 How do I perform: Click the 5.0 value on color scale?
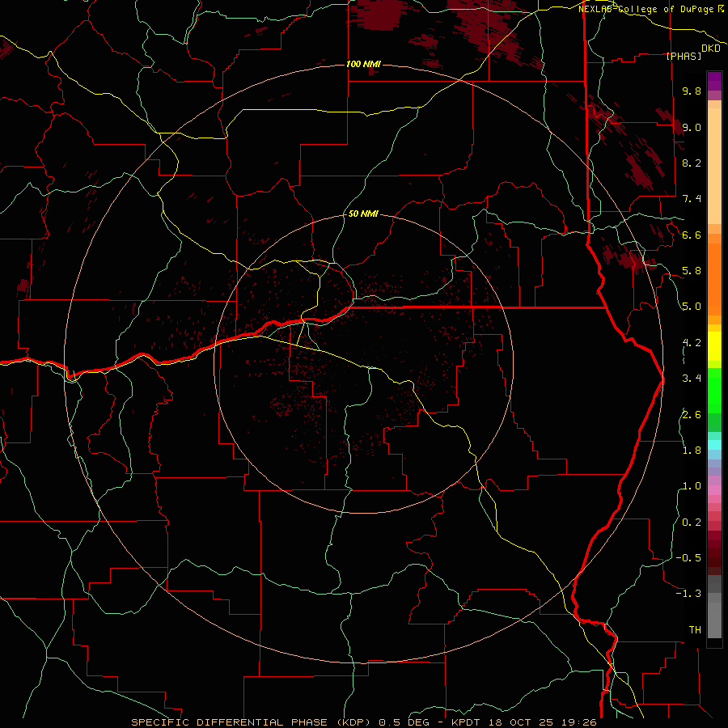[x=692, y=307]
